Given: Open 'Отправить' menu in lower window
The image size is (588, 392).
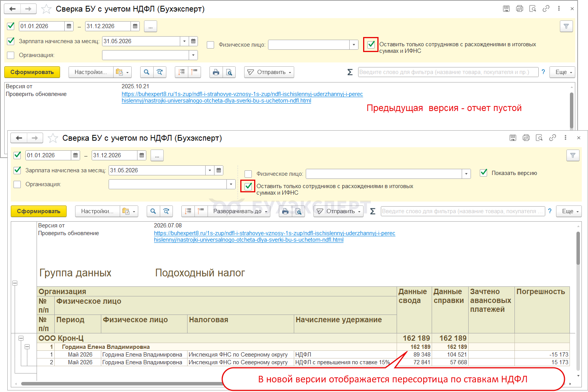Looking at the screenshot, I should [338, 211].
